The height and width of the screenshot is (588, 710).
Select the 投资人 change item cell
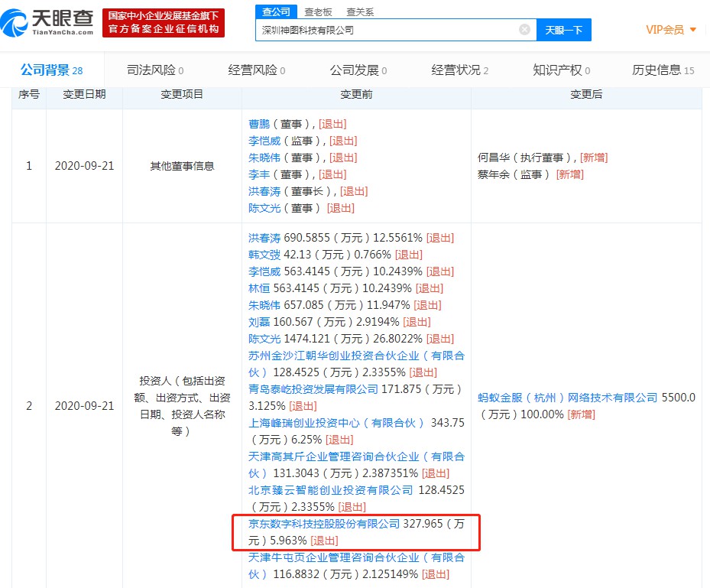[x=182, y=406]
